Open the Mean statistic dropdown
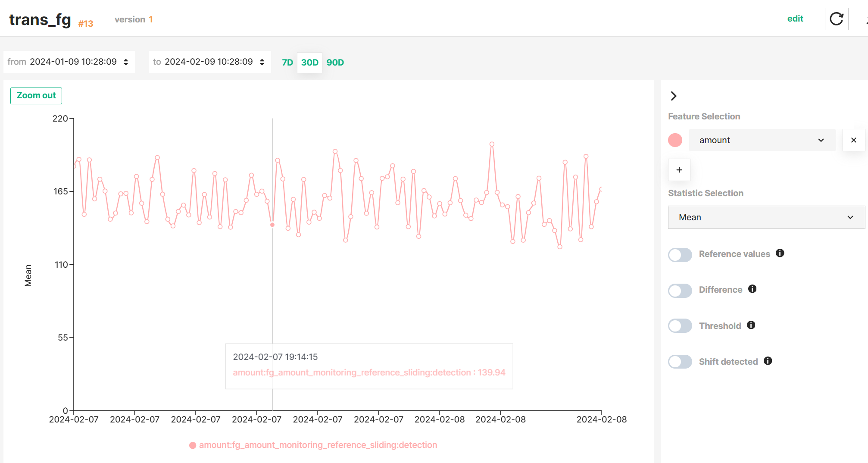 coord(766,217)
